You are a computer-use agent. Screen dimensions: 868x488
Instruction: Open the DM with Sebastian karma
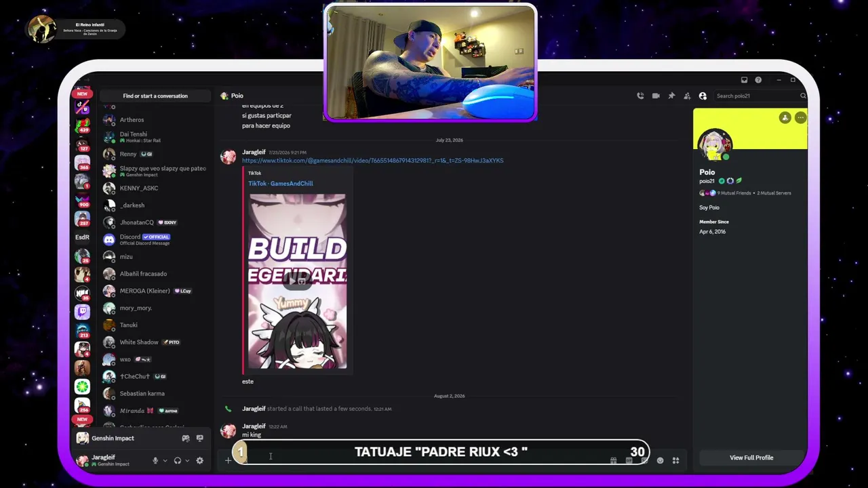(x=155, y=393)
